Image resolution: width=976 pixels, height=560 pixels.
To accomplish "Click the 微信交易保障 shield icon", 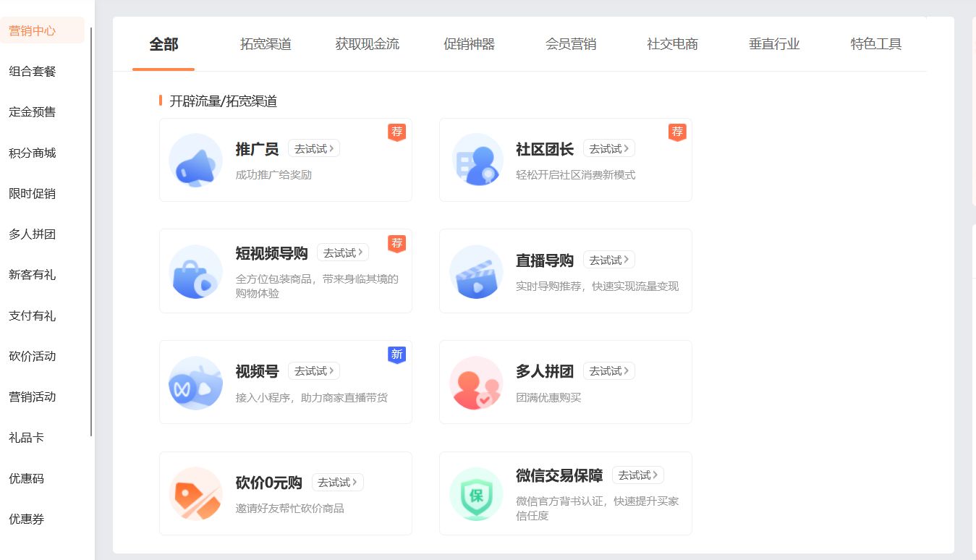I will point(476,493).
